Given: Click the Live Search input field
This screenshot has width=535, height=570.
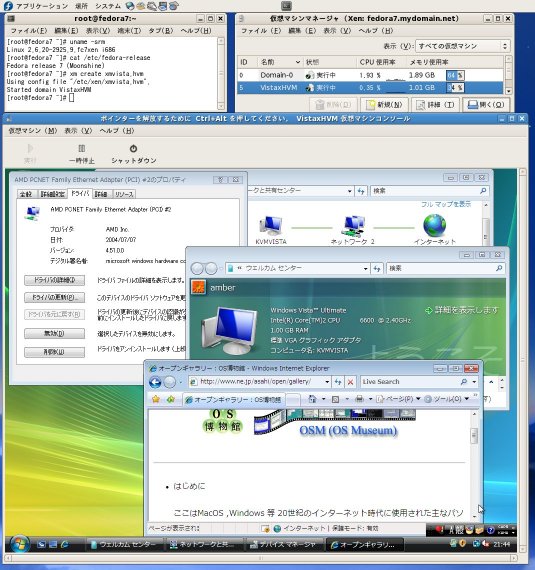Looking at the screenshot, I should point(409,382).
